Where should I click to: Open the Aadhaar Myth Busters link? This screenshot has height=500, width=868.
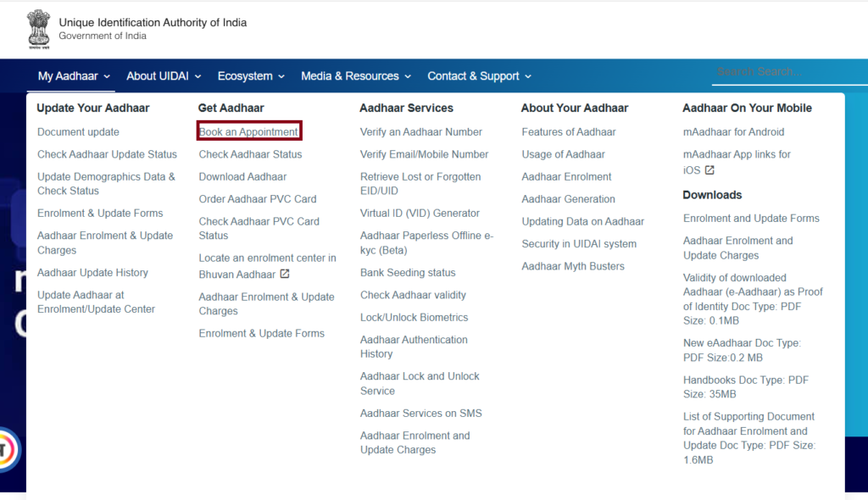[x=573, y=266]
